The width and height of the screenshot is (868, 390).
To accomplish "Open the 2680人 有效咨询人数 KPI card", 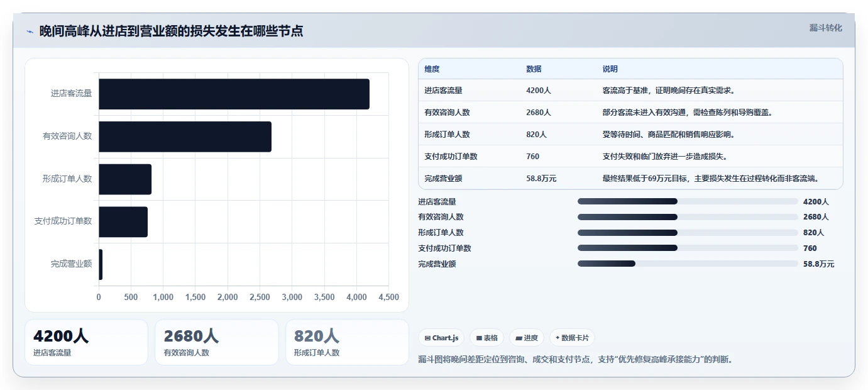I will [217, 342].
